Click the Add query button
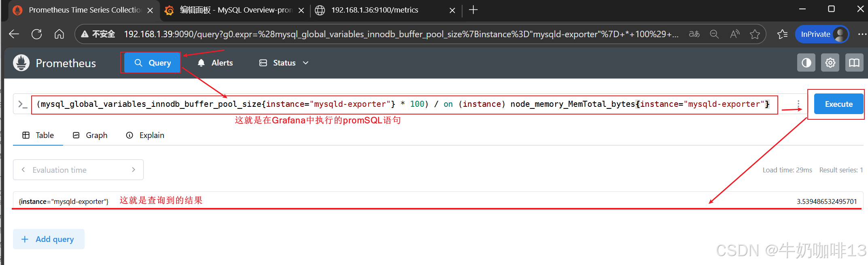This screenshot has width=868, height=265. coord(49,239)
